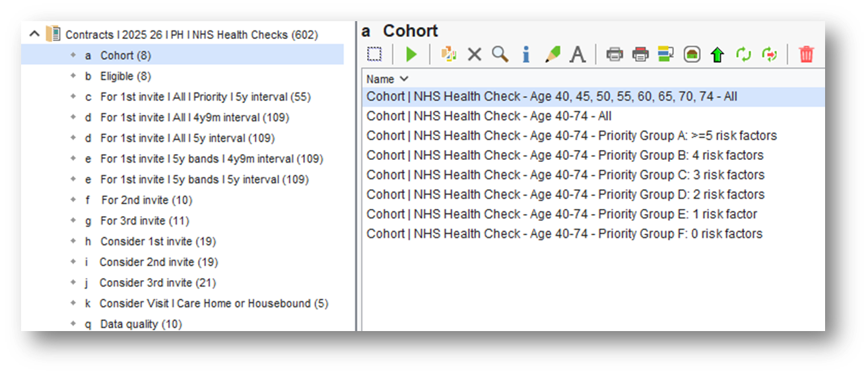This screenshot has width=868, height=374.
Task: Select 'j Consider 3rd invite (21)' folder
Action: pyautogui.click(x=150, y=282)
